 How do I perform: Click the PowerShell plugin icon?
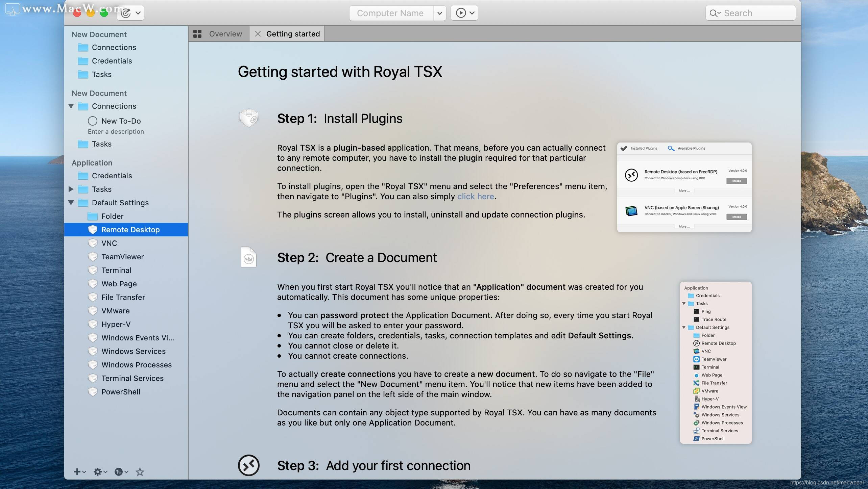pos(93,392)
